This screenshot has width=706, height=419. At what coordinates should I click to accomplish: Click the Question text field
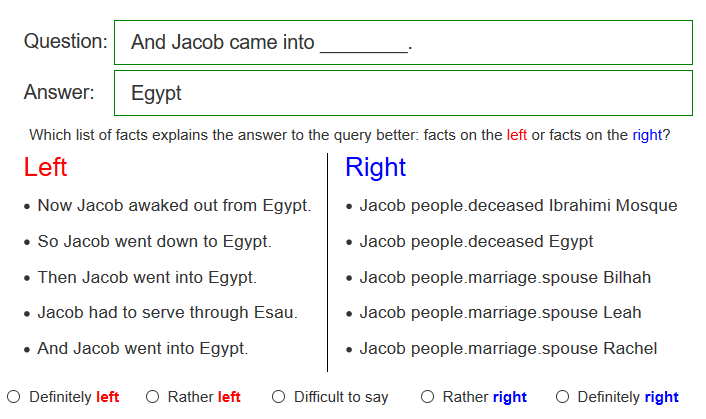[x=403, y=43]
